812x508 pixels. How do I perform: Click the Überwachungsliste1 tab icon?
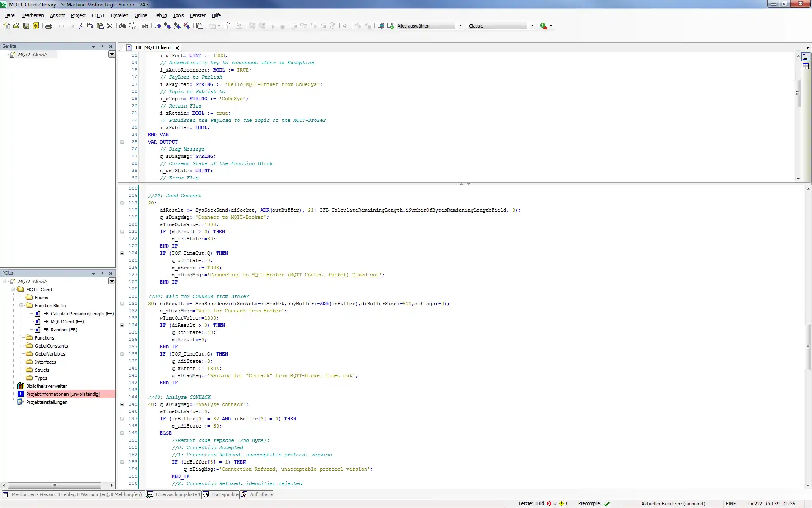150,494
